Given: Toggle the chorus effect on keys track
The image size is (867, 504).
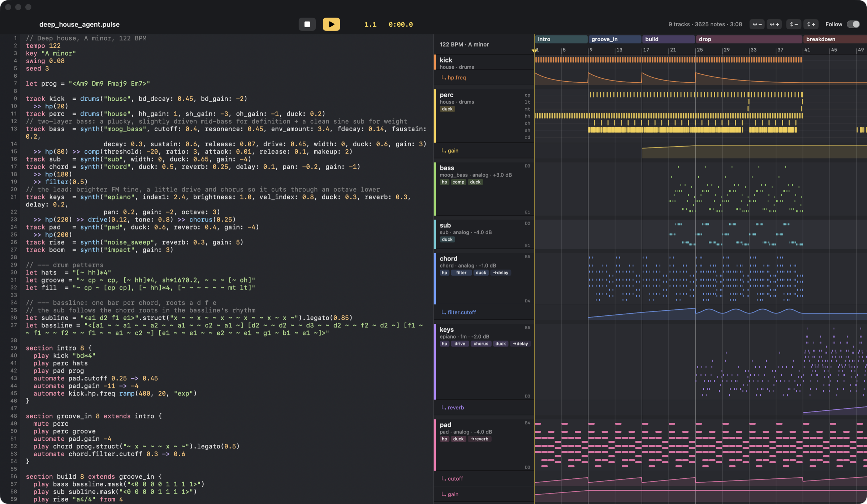Looking at the screenshot, I should [481, 344].
